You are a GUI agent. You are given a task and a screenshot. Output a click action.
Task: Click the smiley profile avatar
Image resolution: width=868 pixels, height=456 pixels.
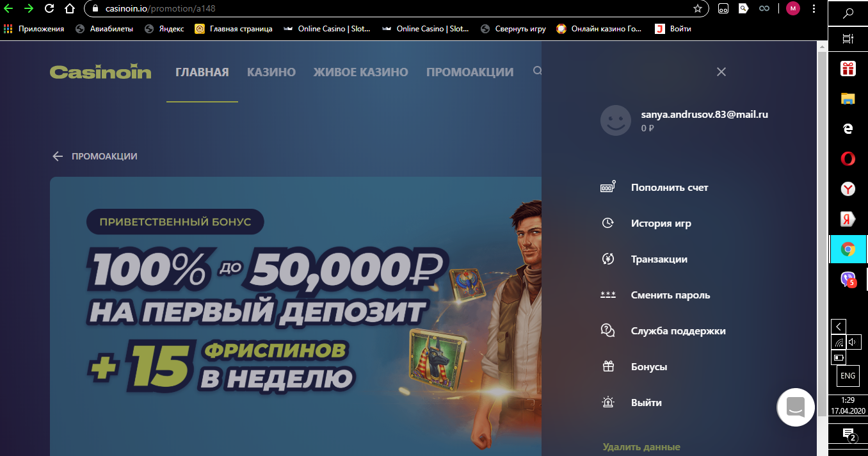click(616, 120)
